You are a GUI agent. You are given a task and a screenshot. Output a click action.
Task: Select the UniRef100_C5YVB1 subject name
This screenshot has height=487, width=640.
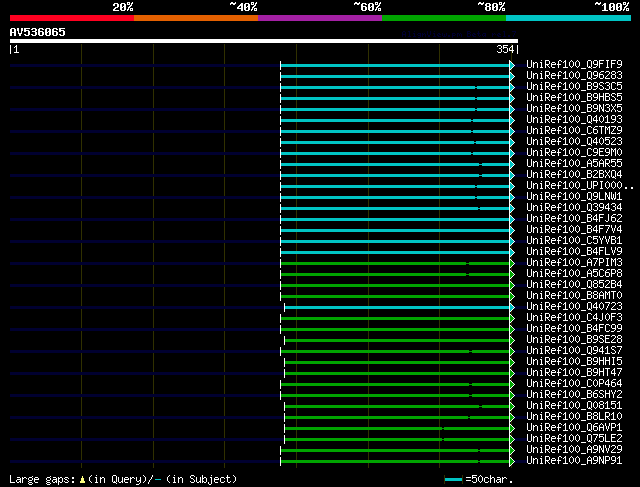tap(574, 241)
